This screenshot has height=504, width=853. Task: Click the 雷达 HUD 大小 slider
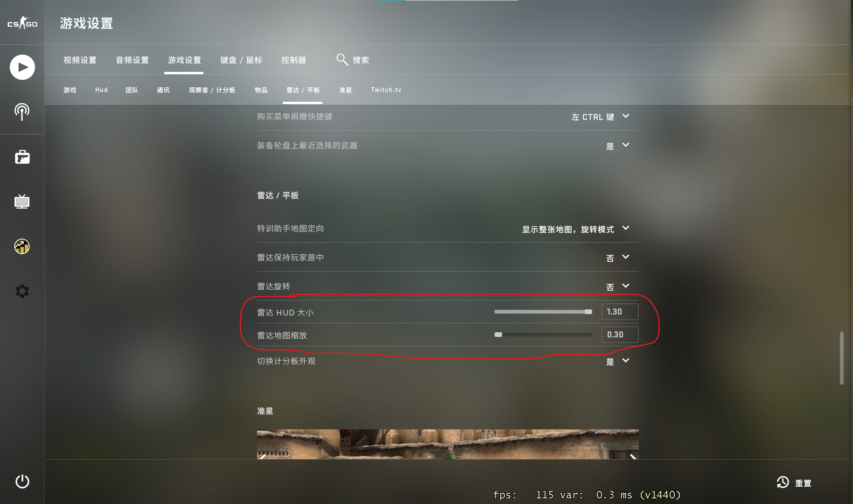tap(543, 312)
